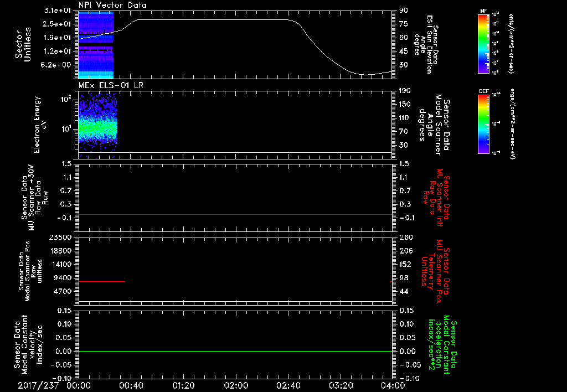Image resolution: width=567 pixels, height=392 pixels.
Task: Click the 00:40 time tick label
Action: pos(131,386)
